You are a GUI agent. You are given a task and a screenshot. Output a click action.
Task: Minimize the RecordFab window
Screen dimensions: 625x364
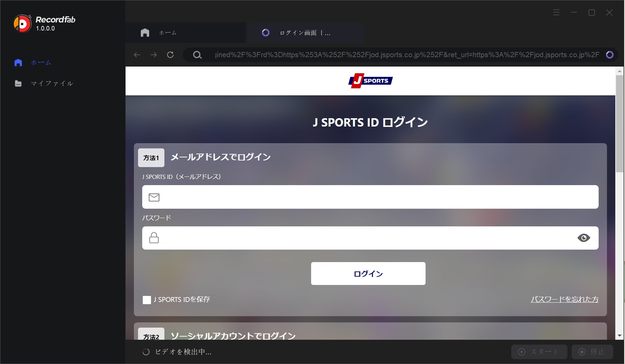(574, 12)
